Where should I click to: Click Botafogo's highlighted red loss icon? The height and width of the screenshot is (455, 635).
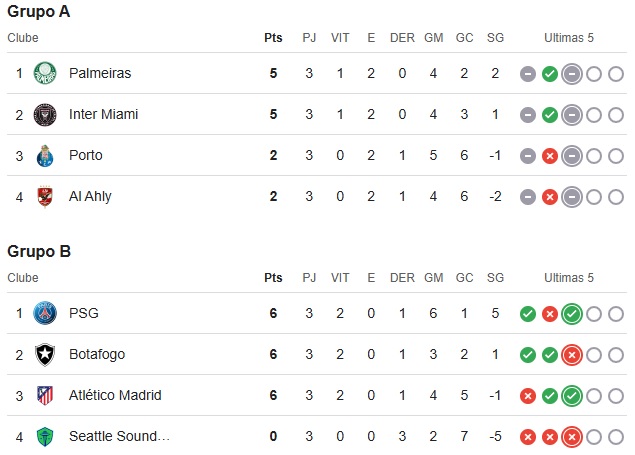pyautogui.click(x=571, y=355)
